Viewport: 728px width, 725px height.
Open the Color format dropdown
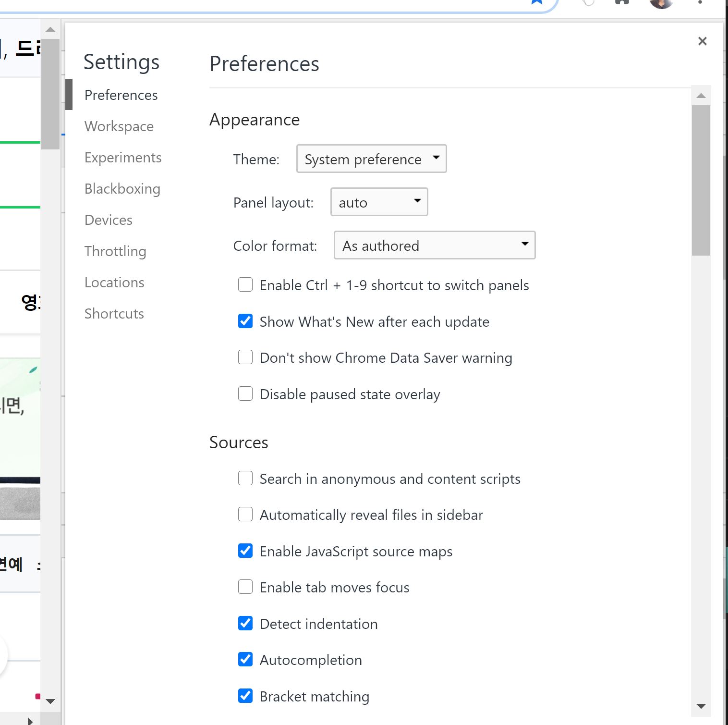point(434,245)
